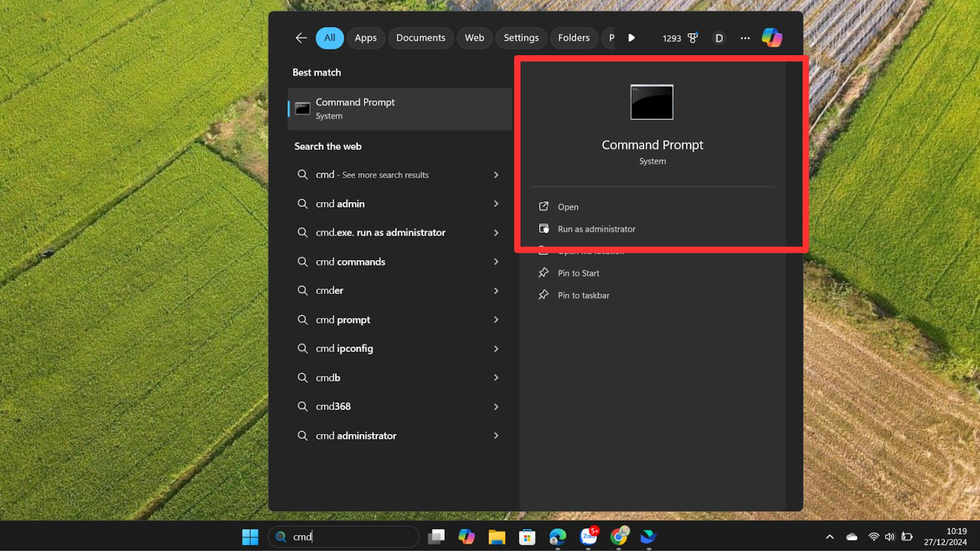Open Task View on the taskbar

coord(436,537)
